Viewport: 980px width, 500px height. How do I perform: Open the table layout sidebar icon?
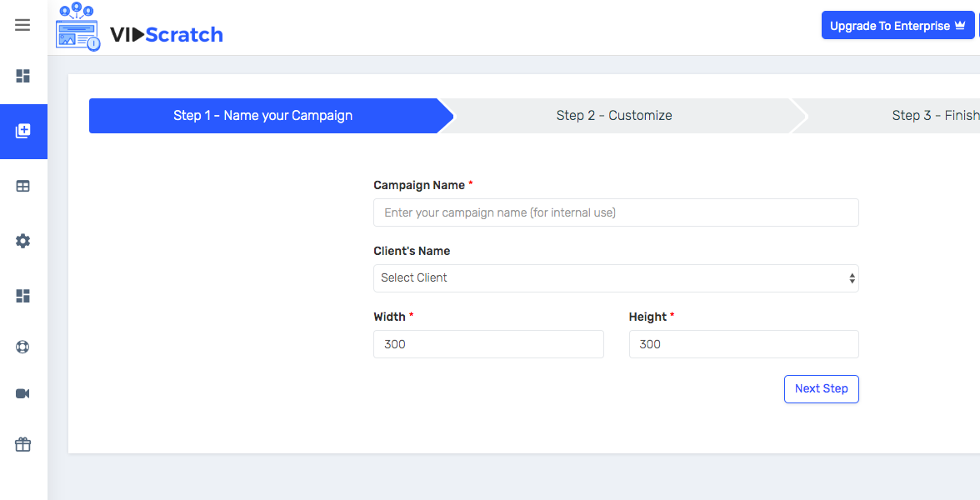pos(23,187)
